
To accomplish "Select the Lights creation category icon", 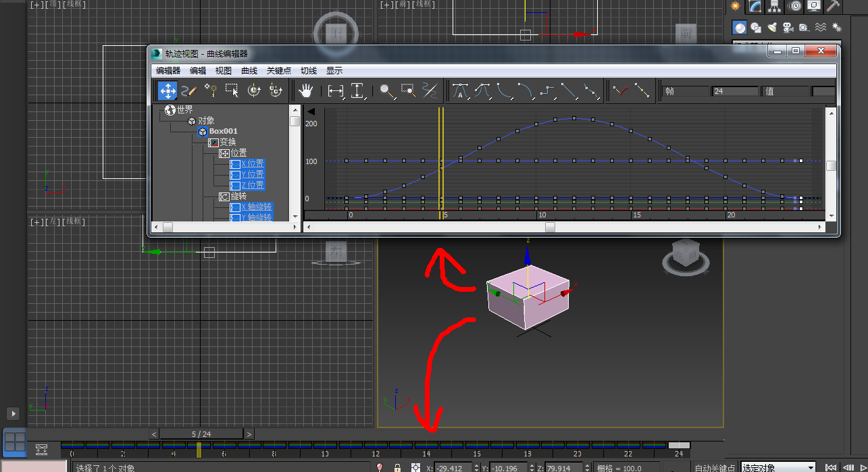I will tap(772, 27).
